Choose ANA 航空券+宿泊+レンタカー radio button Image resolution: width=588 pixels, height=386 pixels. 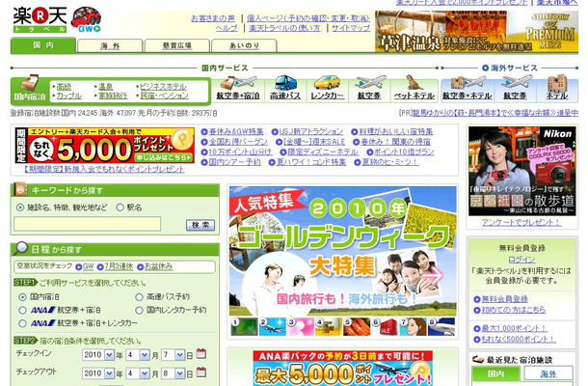[22, 323]
